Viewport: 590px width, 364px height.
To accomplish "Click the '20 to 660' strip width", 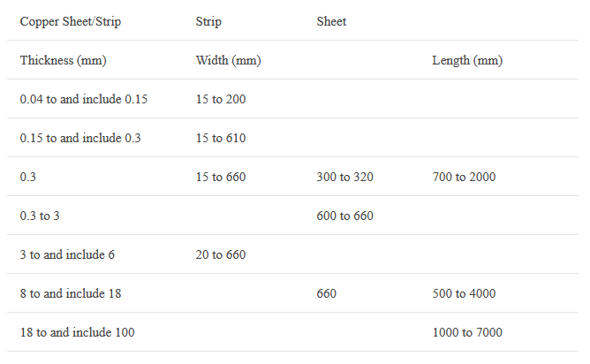I will coord(221,254).
